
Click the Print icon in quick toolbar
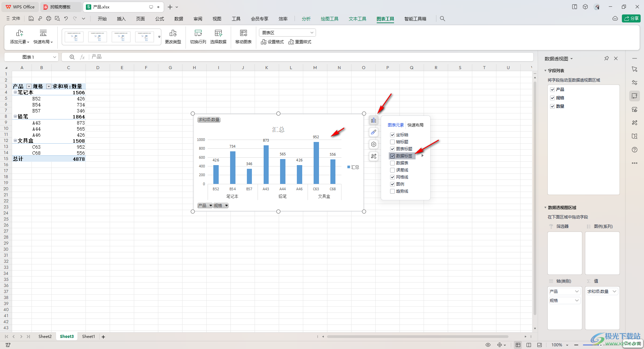(x=49, y=19)
